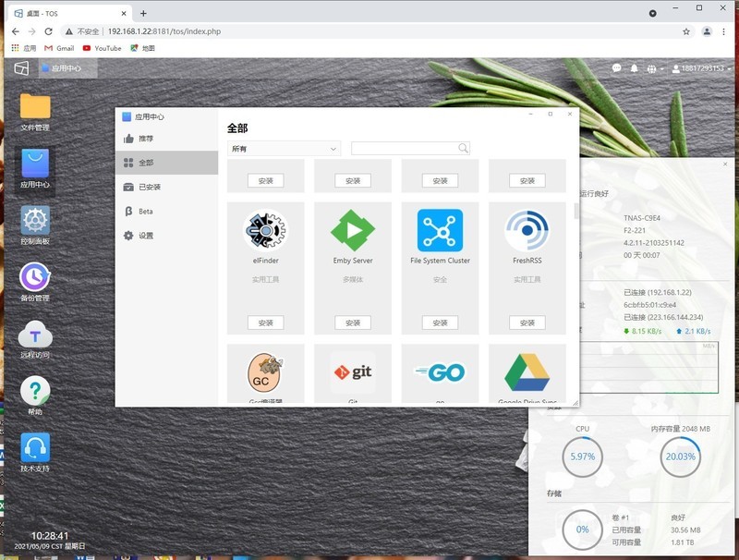This screenshot has width=739, height=560.
Task: Open the notifications bell icon
Action: coord(635,68)
